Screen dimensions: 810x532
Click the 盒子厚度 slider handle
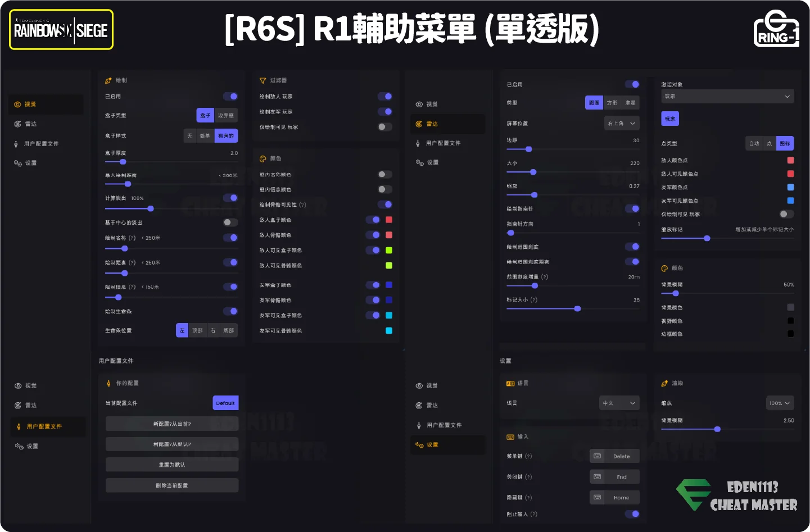pos(123,162)
